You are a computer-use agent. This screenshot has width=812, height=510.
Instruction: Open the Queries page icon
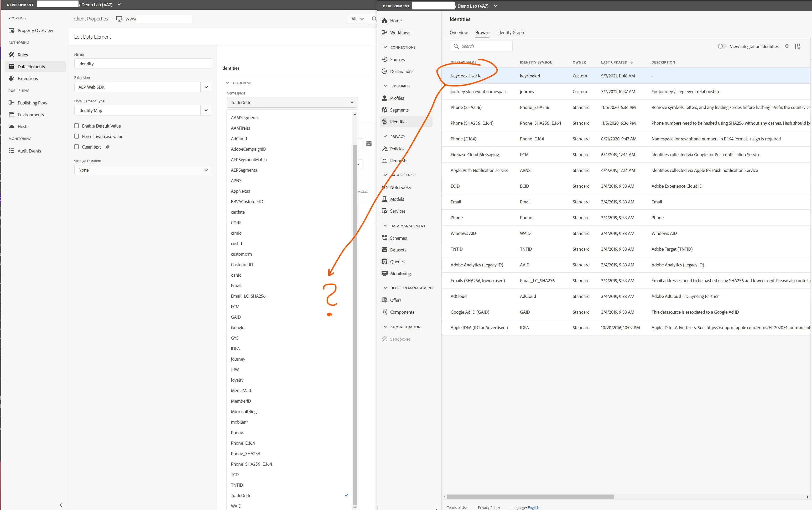pyautogui.click(x=384, y=262)
